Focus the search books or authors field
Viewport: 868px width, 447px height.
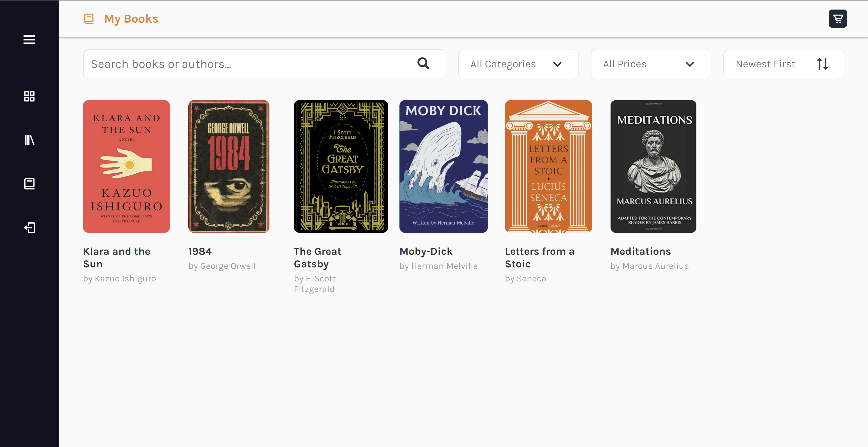click(x=264, y=64)
